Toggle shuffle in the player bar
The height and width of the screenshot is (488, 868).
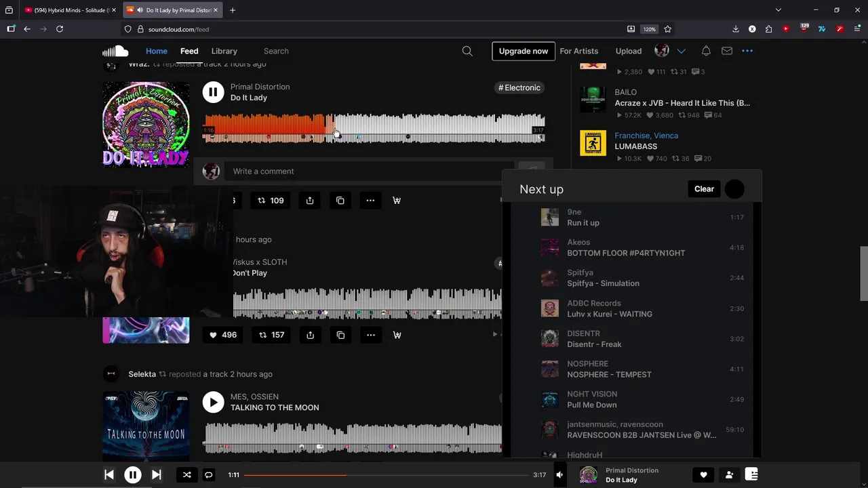coord(186,475)
